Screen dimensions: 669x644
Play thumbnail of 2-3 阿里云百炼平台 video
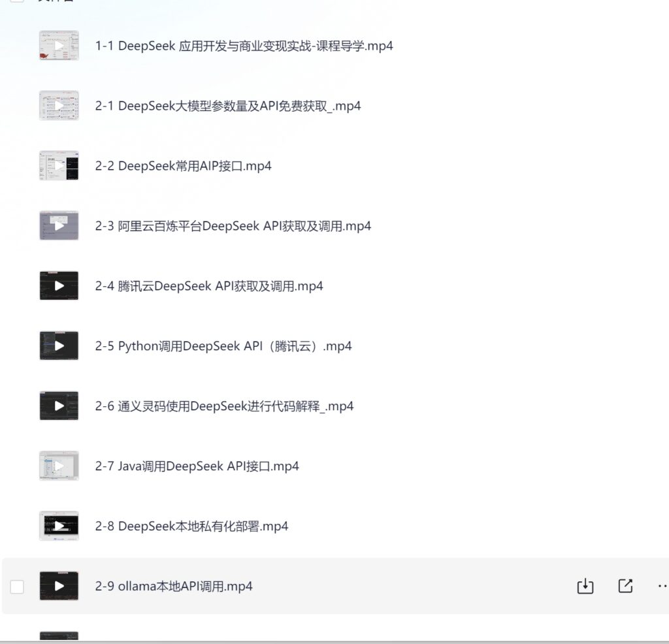59,225
